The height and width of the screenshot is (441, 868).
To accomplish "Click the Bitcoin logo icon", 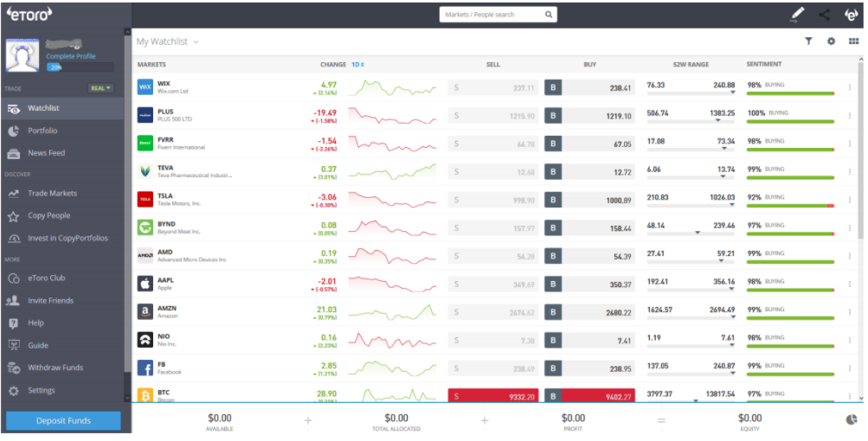I will click(x=145, y=394).
